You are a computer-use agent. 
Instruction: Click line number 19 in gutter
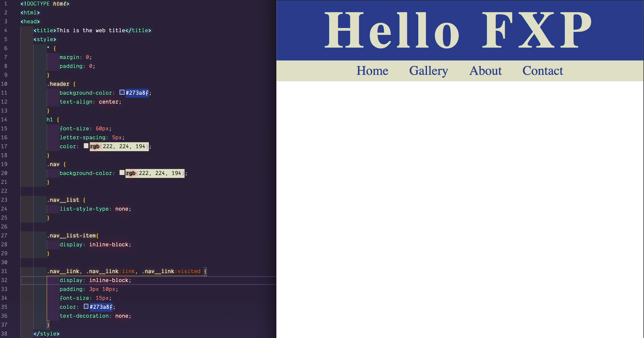4,164
